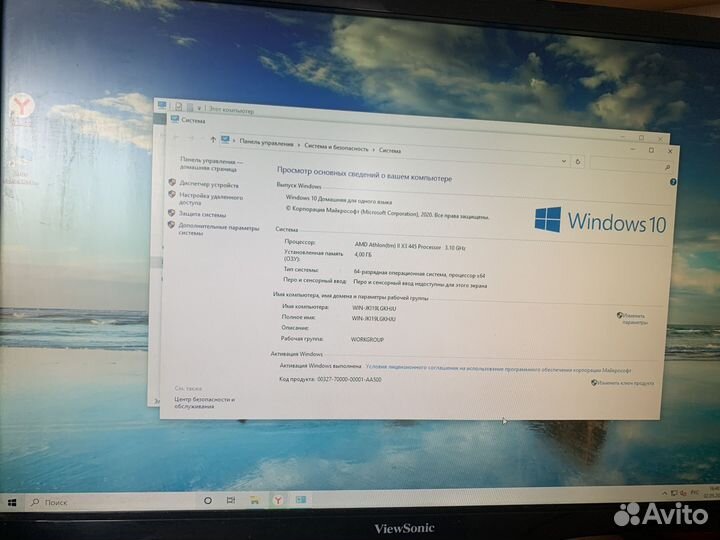Open Центр безопасности и обслуживания link
720x540 pixels.
coord(204,403)
